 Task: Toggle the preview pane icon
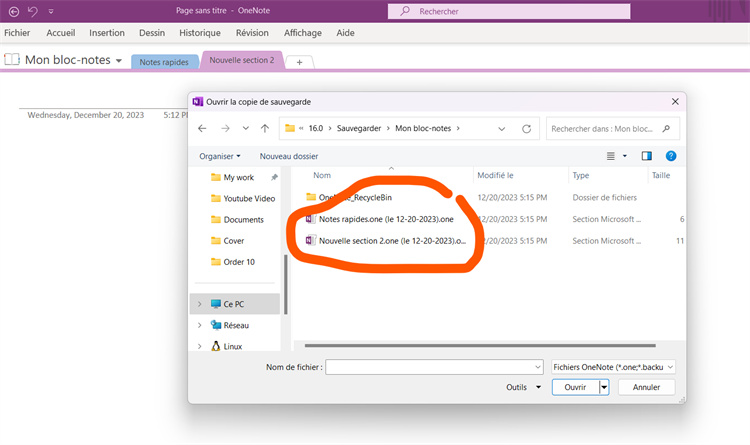tap(647, 156)
